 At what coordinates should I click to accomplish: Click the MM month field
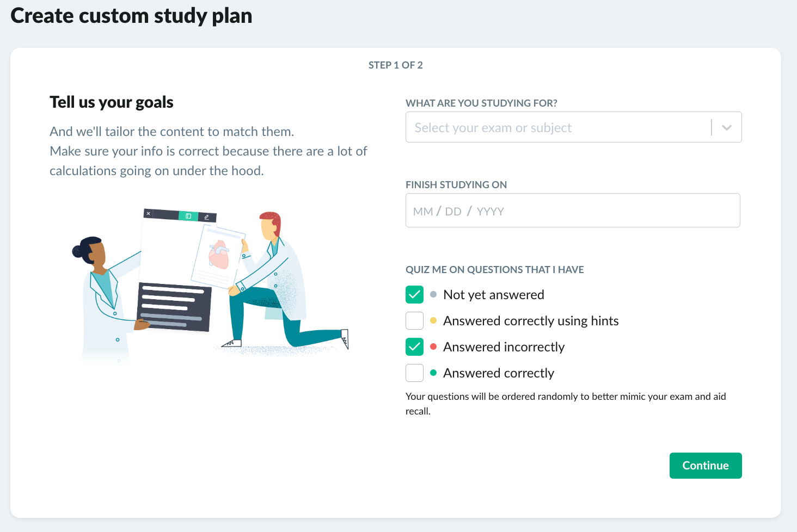tap(423, 212)
